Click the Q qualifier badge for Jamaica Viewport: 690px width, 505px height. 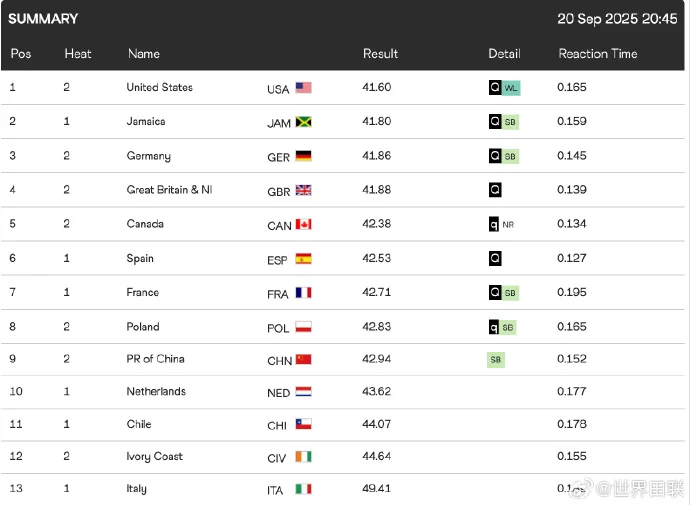coord(494,122)
